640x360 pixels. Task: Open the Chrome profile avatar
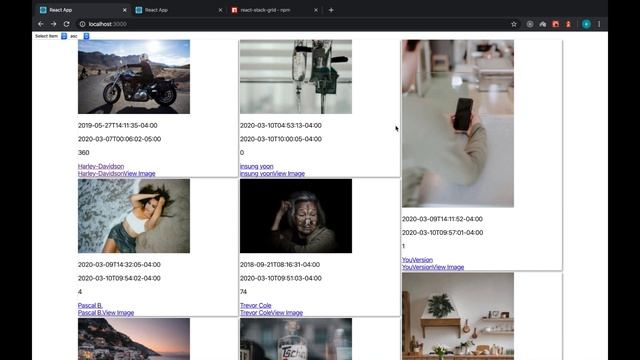[x=586, y=24]
